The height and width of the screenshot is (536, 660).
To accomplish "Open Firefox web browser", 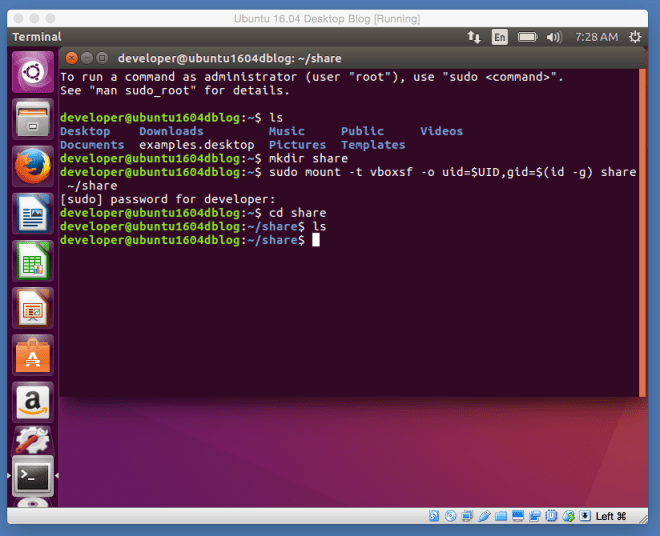I will click(32, 165).
